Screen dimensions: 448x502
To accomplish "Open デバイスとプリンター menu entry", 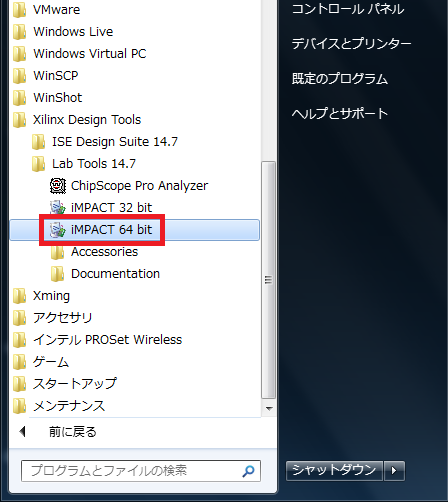I will coord(351,44).
